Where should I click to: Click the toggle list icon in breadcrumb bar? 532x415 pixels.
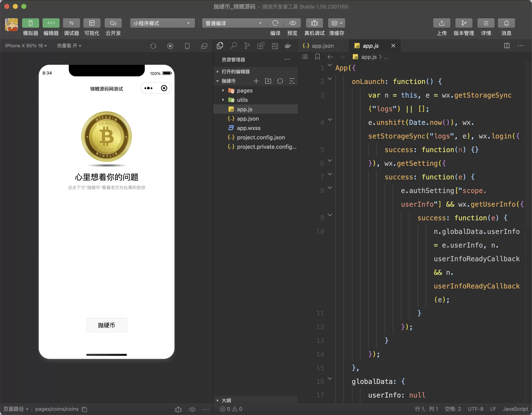(x=305, y=57)
